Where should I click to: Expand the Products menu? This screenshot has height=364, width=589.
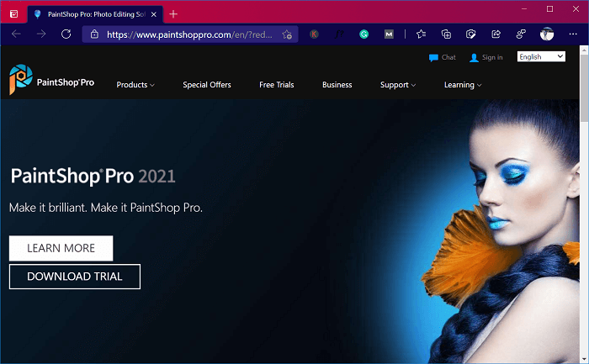[x=135, y=85]
